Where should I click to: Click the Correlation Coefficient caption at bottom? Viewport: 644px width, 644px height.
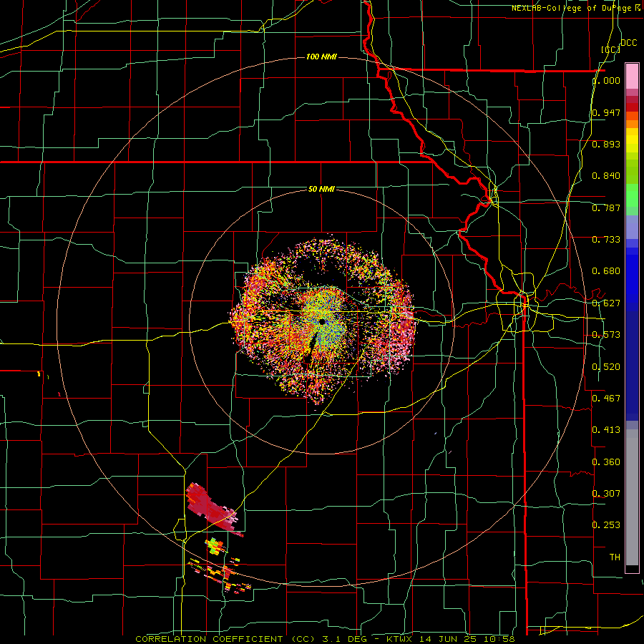[325, 639]
